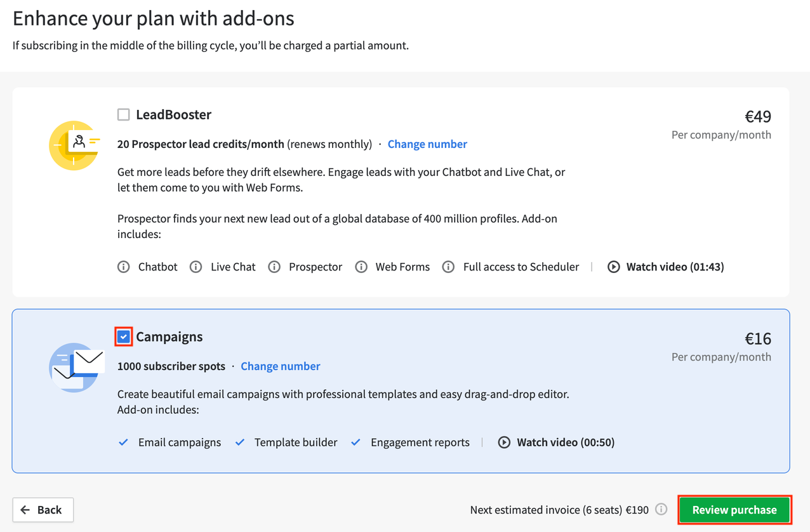810x532 pixels.
Task: Go back with the Back button
Action: pos(43,510)
